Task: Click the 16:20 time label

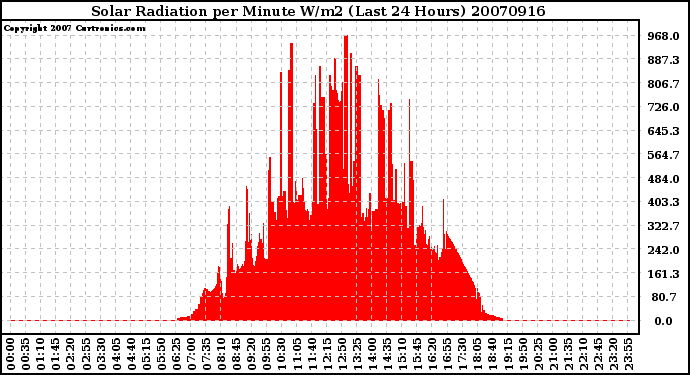Action: [432, 355]
